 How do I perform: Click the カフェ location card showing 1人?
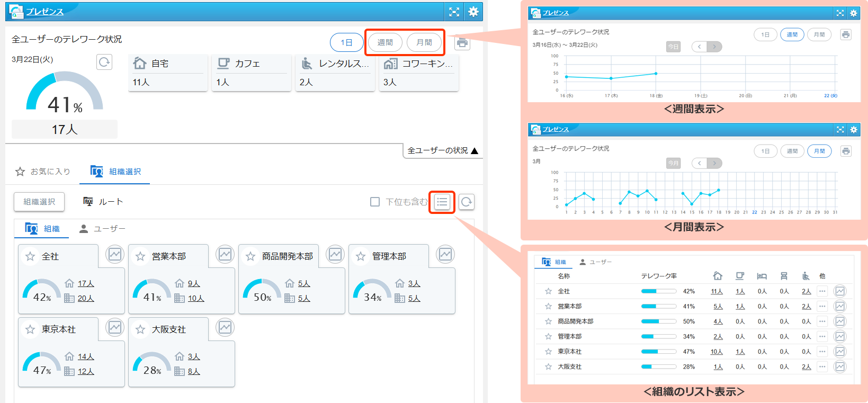252,73
